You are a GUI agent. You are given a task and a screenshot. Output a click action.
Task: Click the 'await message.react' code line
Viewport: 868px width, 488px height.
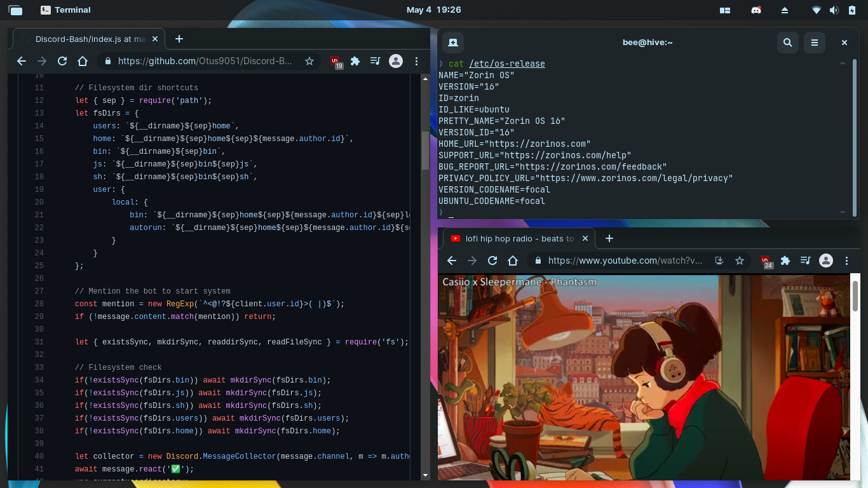point(134,469)
